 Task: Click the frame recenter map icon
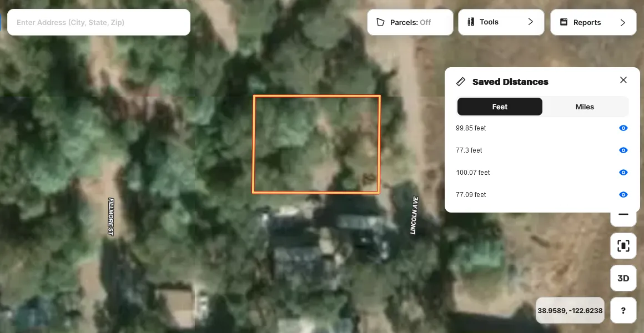[x=623, y=246]
